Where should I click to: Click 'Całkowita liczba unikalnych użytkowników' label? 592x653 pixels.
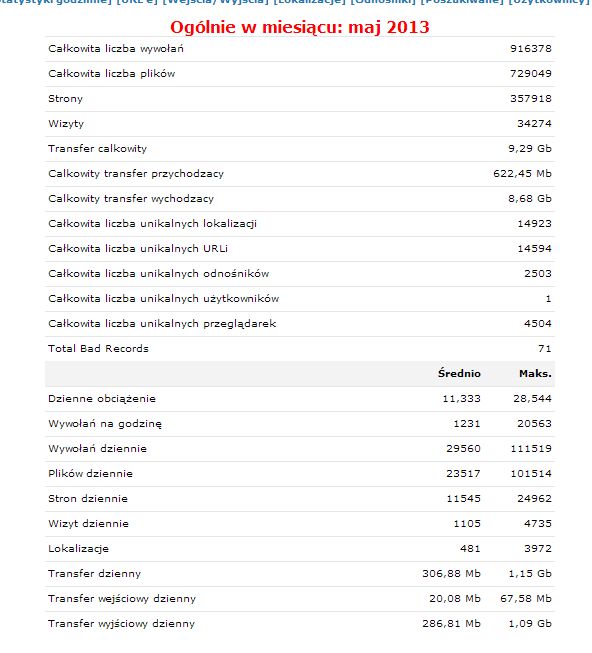[x=164, y=299]
